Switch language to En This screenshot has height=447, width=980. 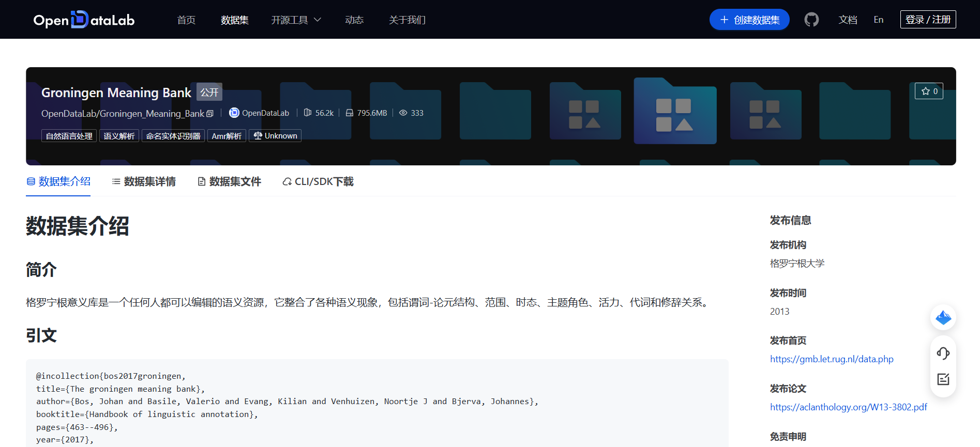point(879,20)
